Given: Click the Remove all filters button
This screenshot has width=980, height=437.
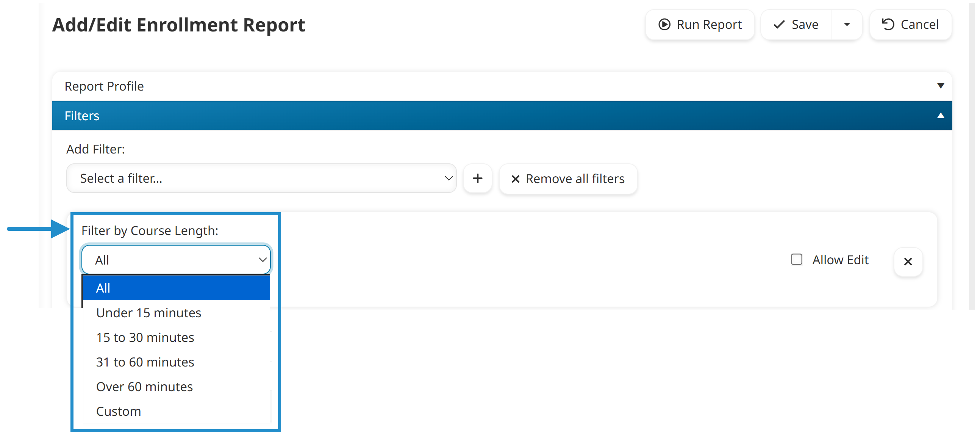Looking at the screenshot, I should [567, 179].
